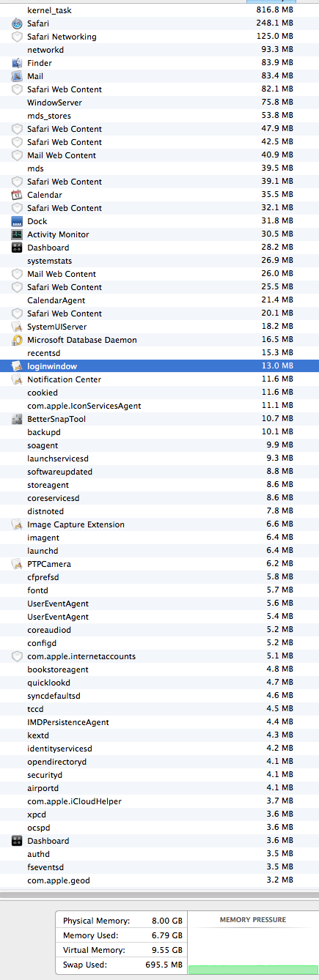This screenshot has height=980, width=319.
Task: Click shield icon of Safari Web Content 47.9 MB
Action: (x=18, y=129)
